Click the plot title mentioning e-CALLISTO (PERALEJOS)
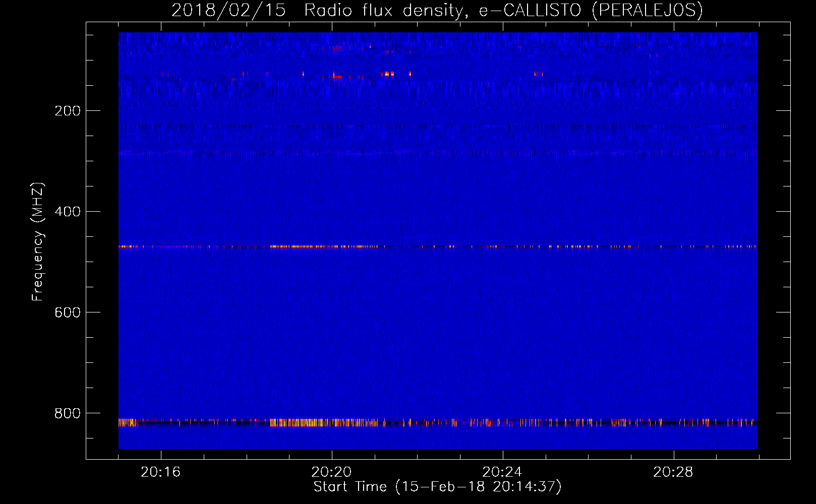Image resolution: width=816 pixels, height=504 pixels. 437,10
